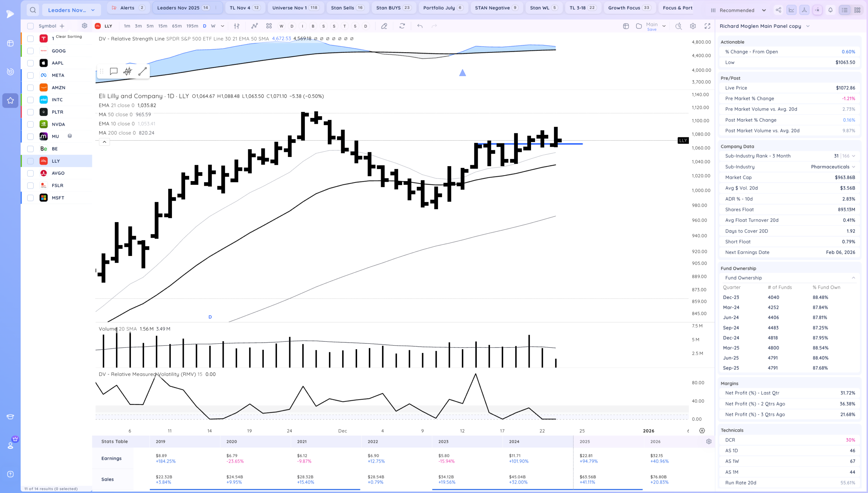The image size is (868, 493).
Task: Click the refresh chart icon
Action: coord(402,26)
